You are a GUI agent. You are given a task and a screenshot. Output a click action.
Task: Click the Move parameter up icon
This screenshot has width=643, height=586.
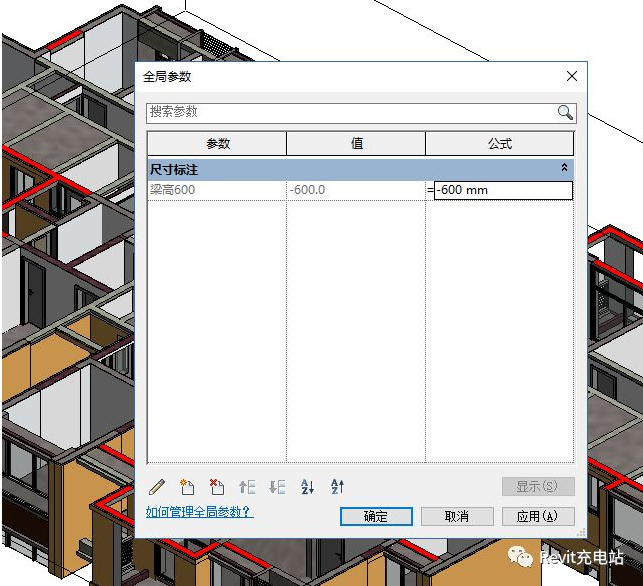click(x=247, y=487)
